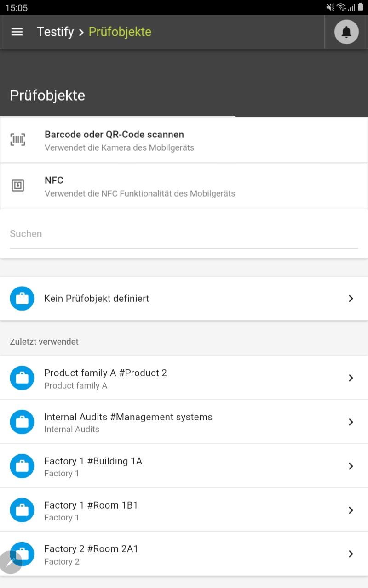Go to Testify breadcrumb home
Viewport: 368px width, 588px height.
[x=55, y=32]
